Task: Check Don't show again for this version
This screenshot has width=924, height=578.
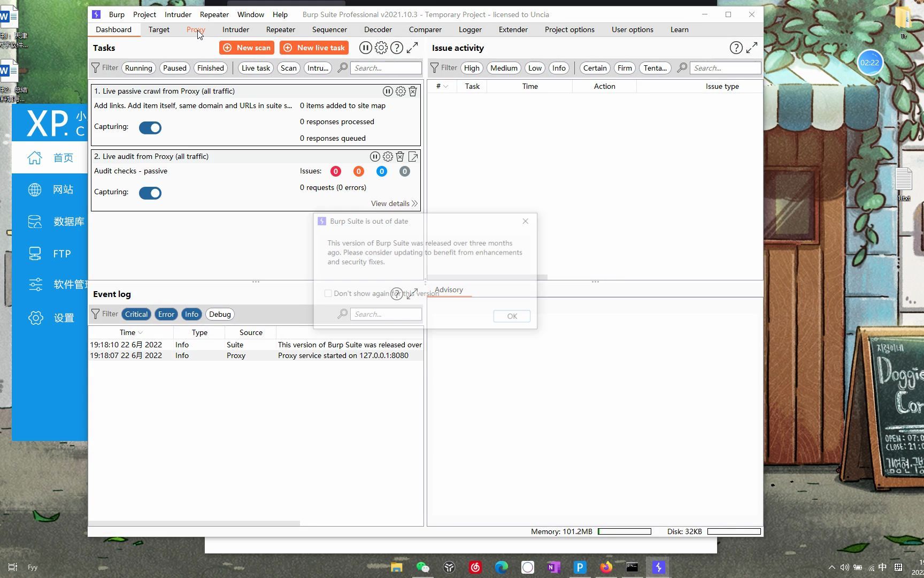Action: click(328, 293)
